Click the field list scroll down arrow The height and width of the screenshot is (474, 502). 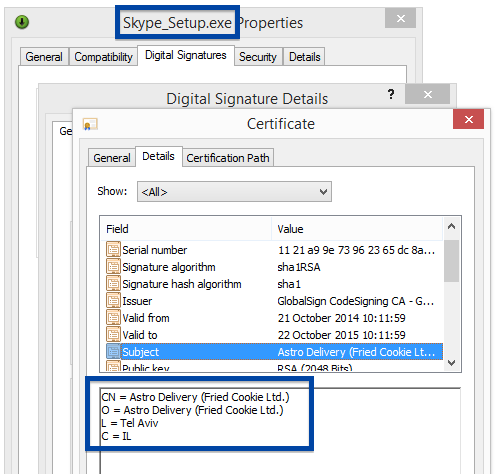click(452, 363)
